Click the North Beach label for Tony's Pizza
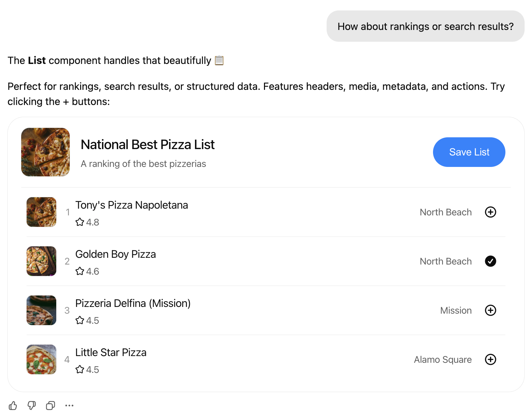This screenshot has width=532, height=420. (446, 212)
